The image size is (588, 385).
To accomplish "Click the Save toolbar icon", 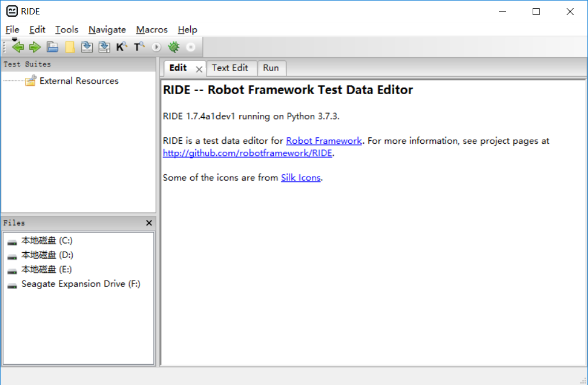I will pyautogui.click(x=87, y=47).
